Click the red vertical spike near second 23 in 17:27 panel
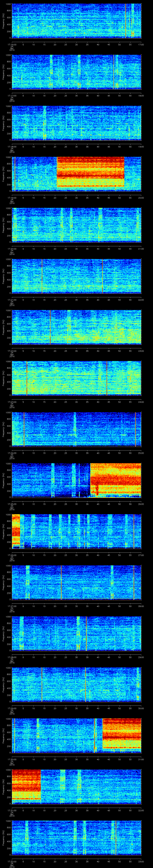The width and height of the screenshot is (153, 868). pyautogui.click(x=61, y=582)
